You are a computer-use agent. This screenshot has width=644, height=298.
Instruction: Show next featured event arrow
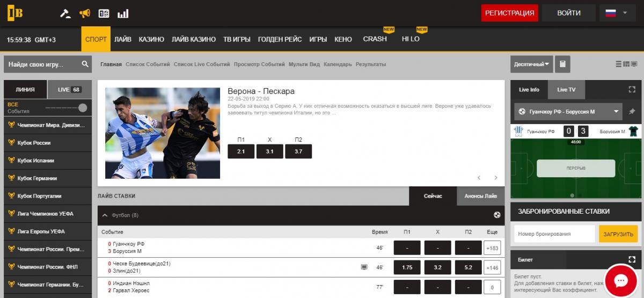point(496,178)
